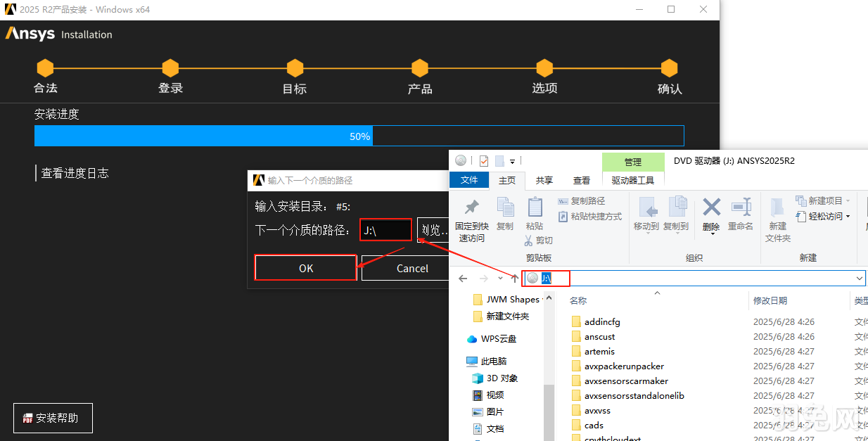The width and height of the screenshot is (868, 441).
Task: Open 安装帮助 from the installer
Action: click(x=53, y=417)
